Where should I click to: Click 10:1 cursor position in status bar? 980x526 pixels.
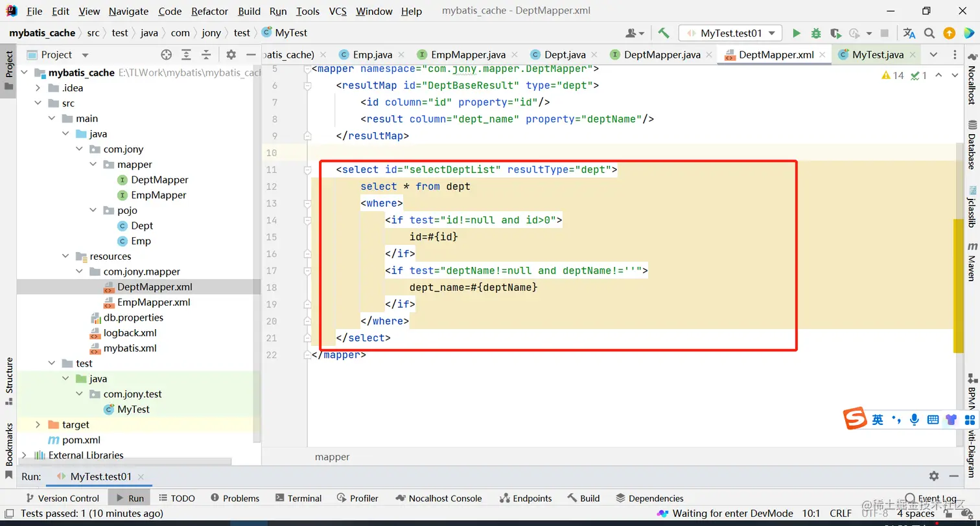[811, 513]
